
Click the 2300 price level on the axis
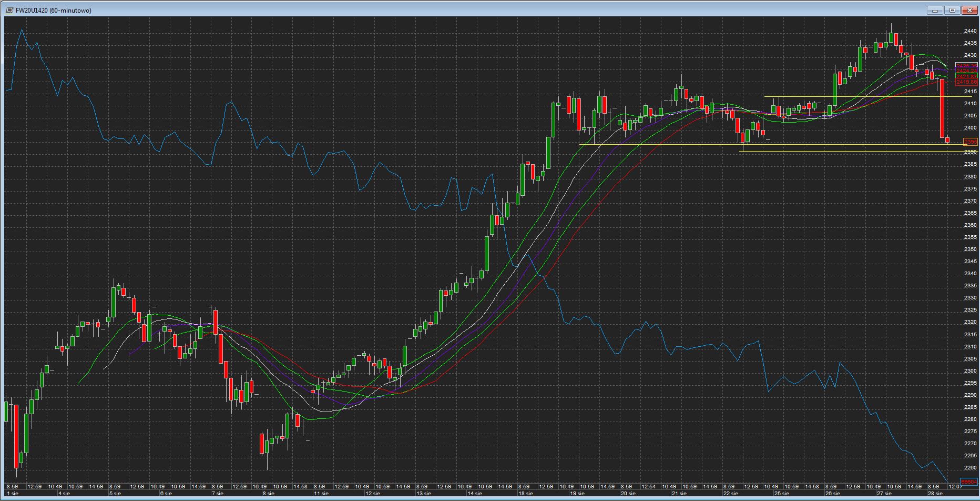coord(971,371)
